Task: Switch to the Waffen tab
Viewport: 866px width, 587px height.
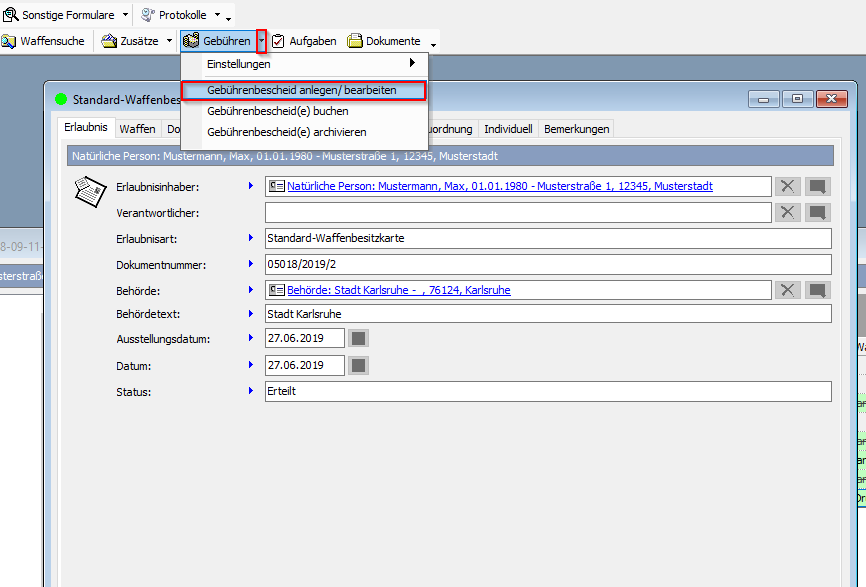Action: click(x=137, y=129)
